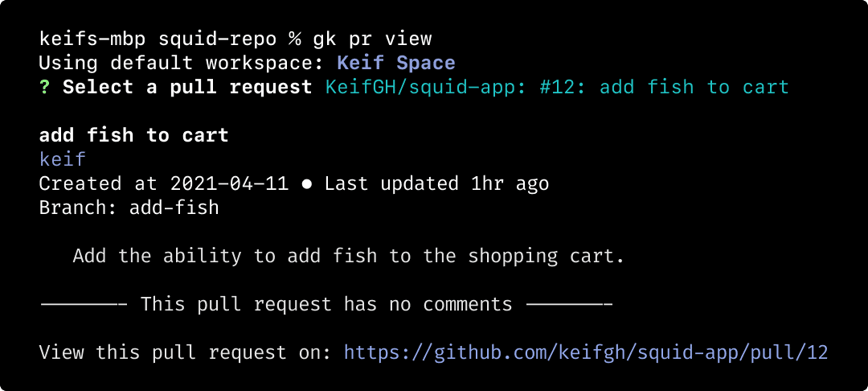The image size is (868, 391).
Task: Click the bold 'add fish to cart' title
Action: coord(133,136)
